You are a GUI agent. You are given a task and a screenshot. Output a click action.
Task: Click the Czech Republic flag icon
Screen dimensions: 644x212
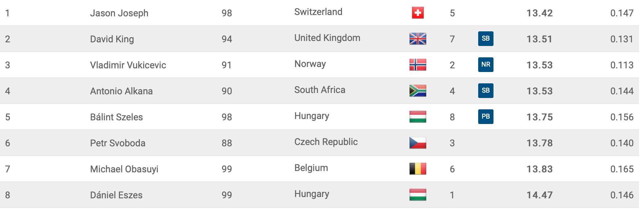pyautogui.click(x=418, y=143)
